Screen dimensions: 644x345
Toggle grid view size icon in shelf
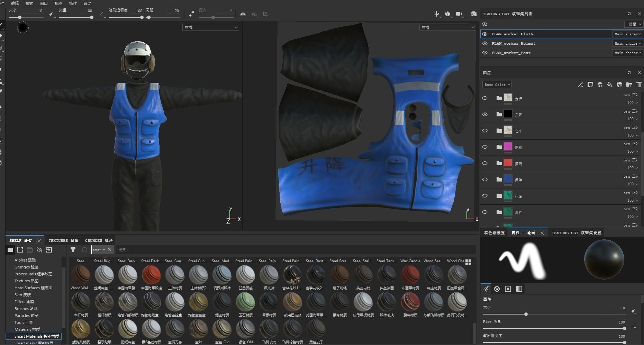[x=468, y=262]
